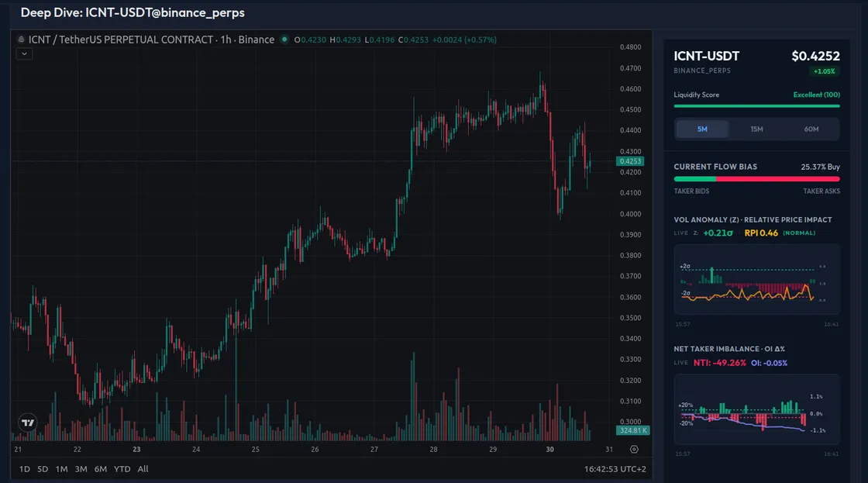This screenshot has width=868, height=483.
Task: Collapse the ICNT / TetherUS legend details
Action: click(x=24, y=53)
